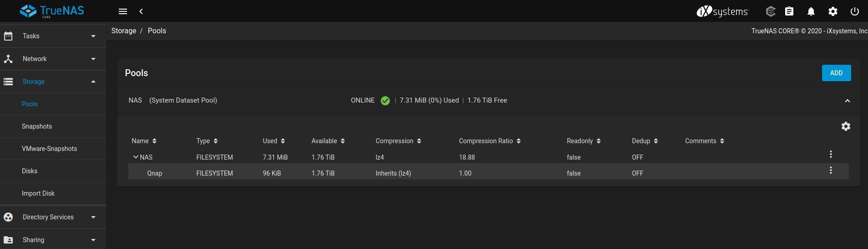868x249 pixels.
Task: Open actions menu for Qnap dataset
Action: point(831,170)
